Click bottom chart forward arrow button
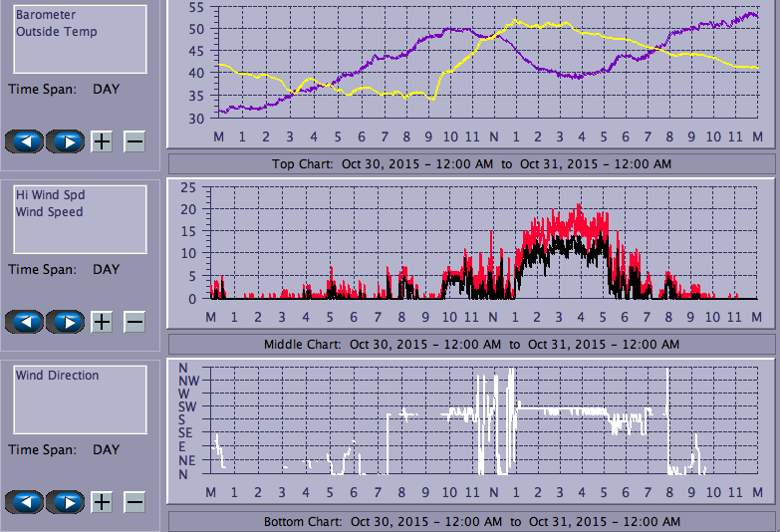Viewport: 780px width, 532px height. click(66, 502)
